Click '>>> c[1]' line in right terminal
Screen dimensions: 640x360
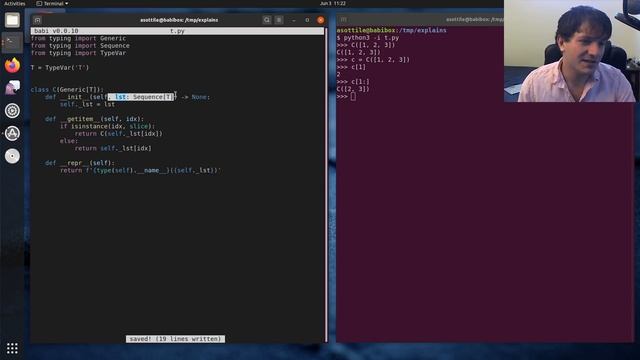351,67
